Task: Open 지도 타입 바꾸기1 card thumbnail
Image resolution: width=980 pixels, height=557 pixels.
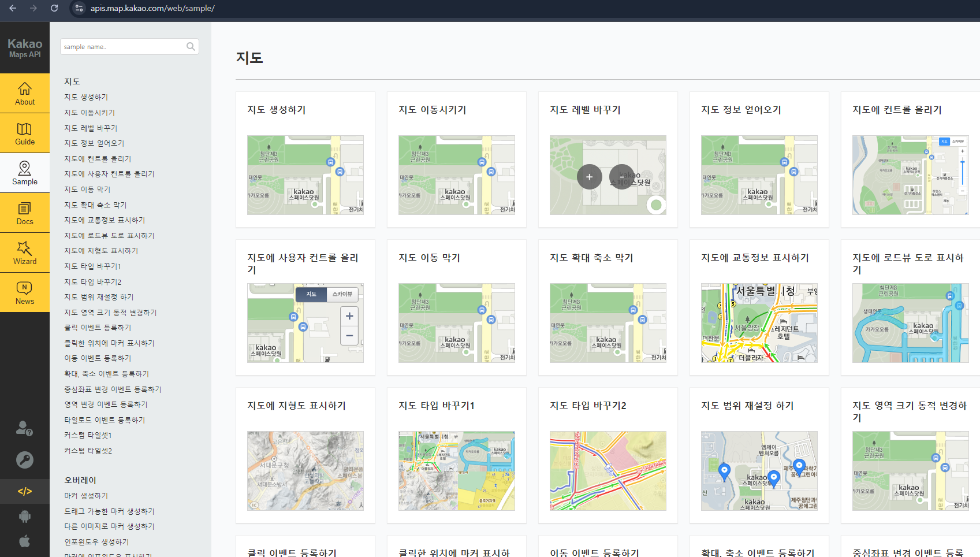Action: point(457,471)
